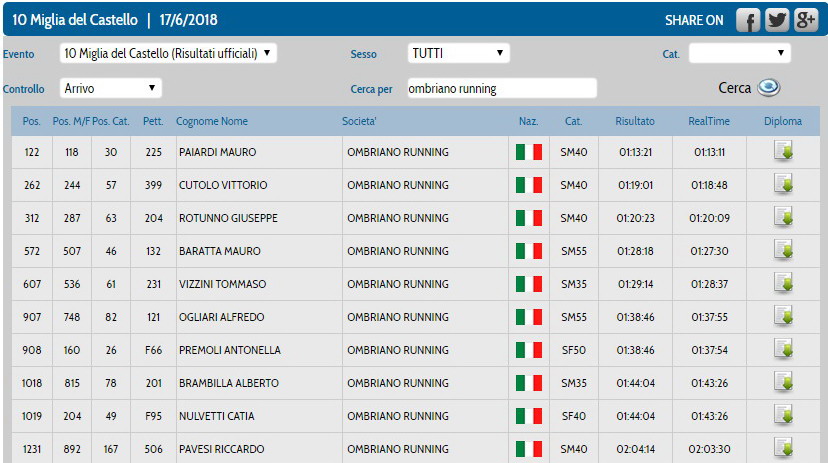Image resolution: width=828 pixels, height=463 pixels.
Task: Open the Sesso dropdown showing TUTTI
Action: [458, 53]
